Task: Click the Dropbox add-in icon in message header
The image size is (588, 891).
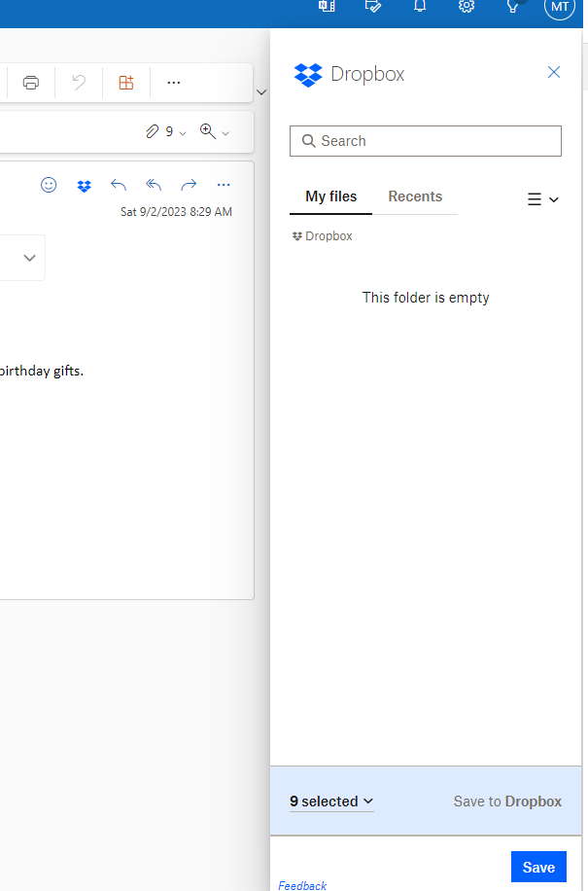Action: point(85,185)
